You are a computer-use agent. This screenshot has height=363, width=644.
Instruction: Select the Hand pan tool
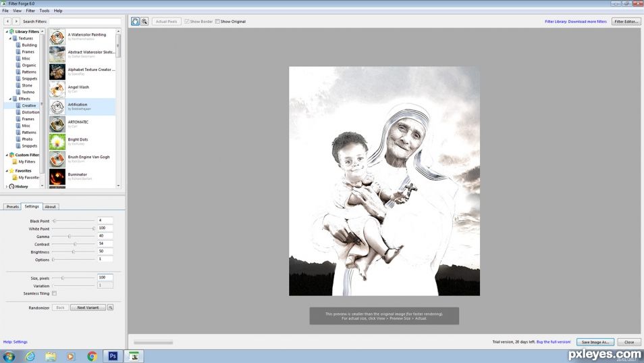pyautogui.click(x=135, y=22)
